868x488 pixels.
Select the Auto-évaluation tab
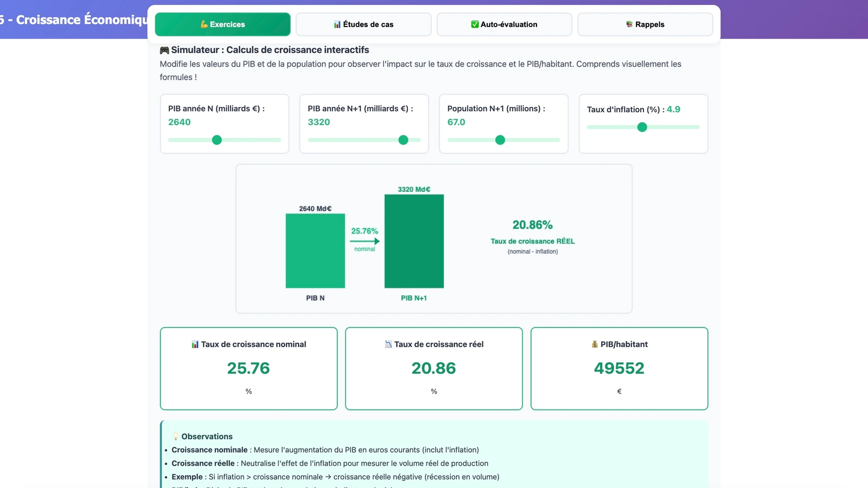pos(504,24)
